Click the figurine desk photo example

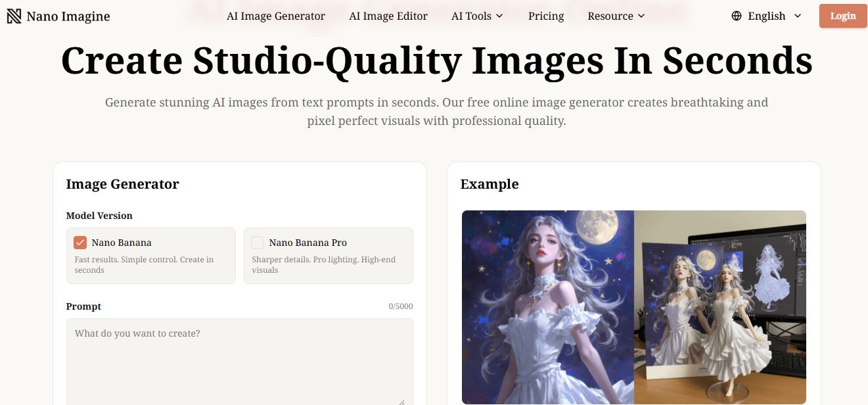(720, 306)
